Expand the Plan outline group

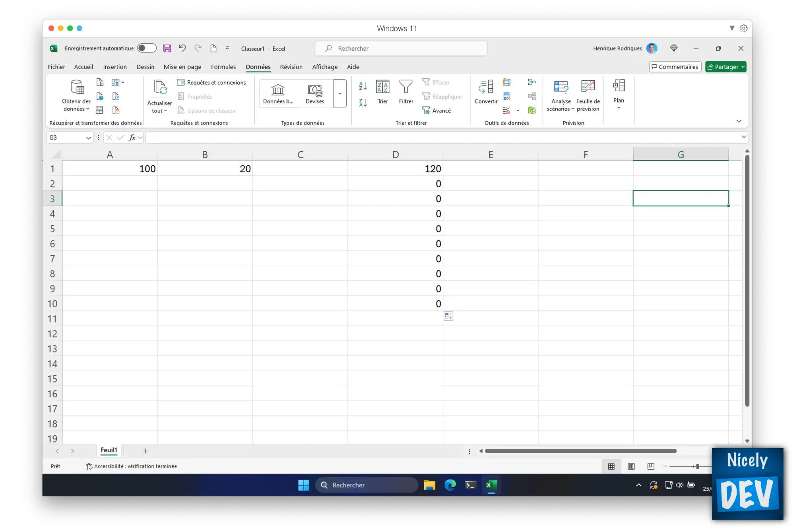pyautogui.click(x=619, y=95)
